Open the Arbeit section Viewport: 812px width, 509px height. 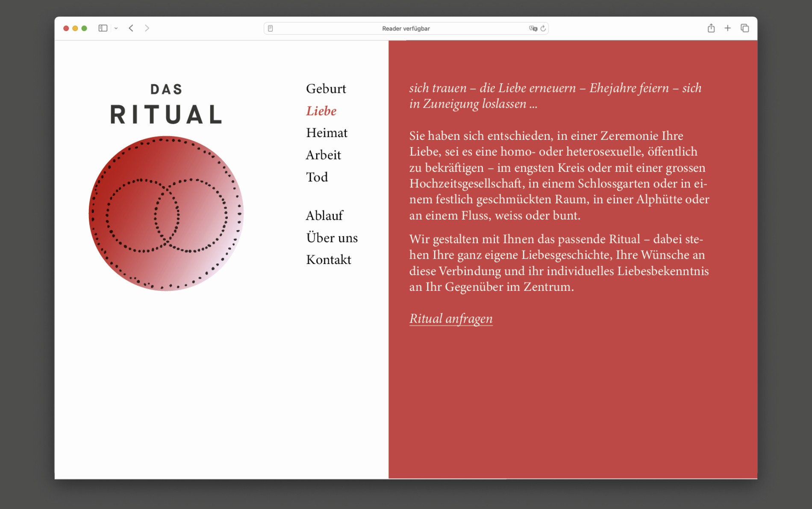pos(323,155)
